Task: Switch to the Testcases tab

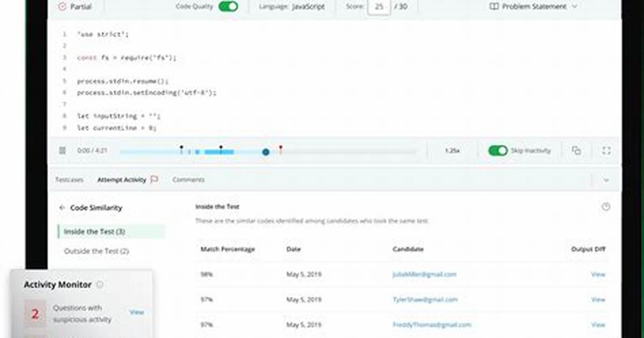Action: [69, 180]
